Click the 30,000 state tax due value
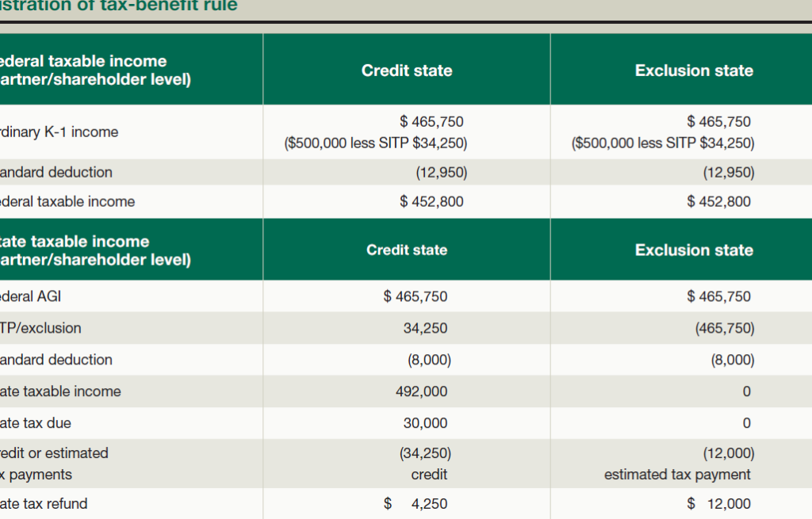 (x=425, y=423)
